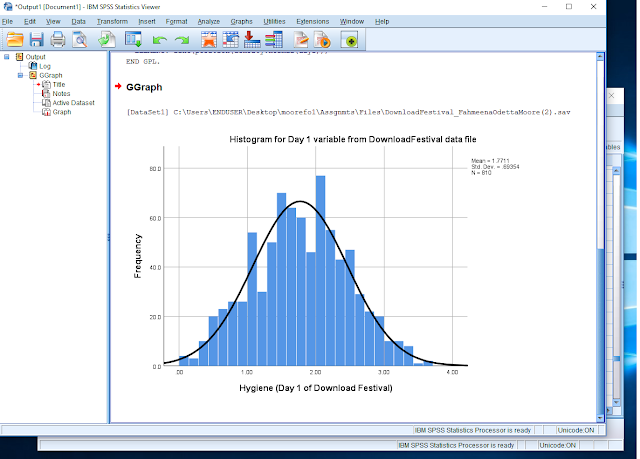Open the Graphs menu
Screen dimensions: 640x459
coord(241,22)
